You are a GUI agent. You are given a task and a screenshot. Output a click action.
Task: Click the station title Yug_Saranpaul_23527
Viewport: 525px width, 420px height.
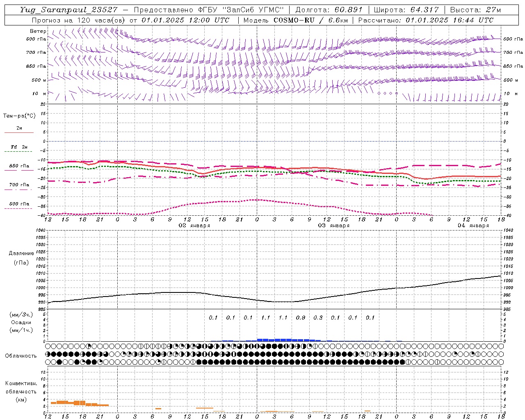click(69, 10)
